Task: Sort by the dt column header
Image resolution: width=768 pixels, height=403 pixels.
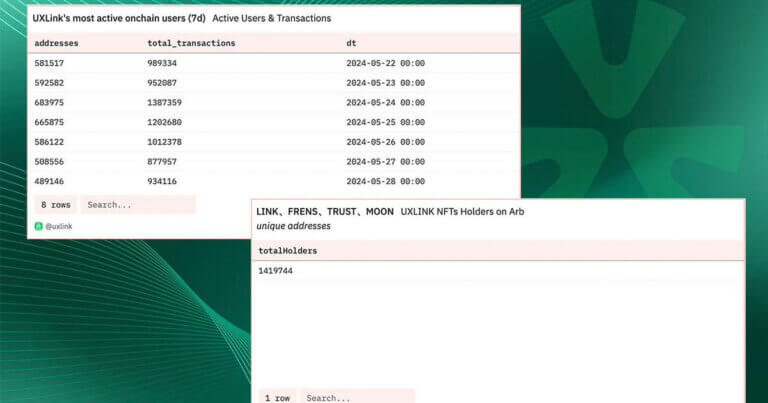Action: click(x=352, y=43)
